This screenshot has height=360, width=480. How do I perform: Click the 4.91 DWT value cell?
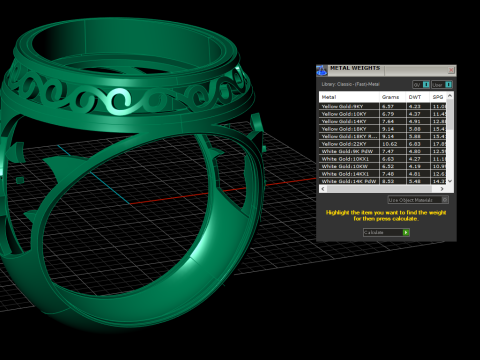418,121
